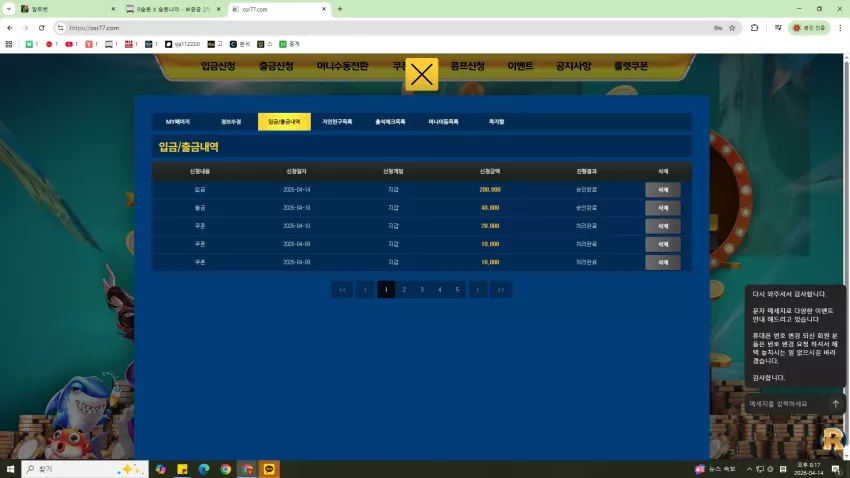The image size is (850, 478).
Task: Reload the osr77.com page
Action: [41, 28]
